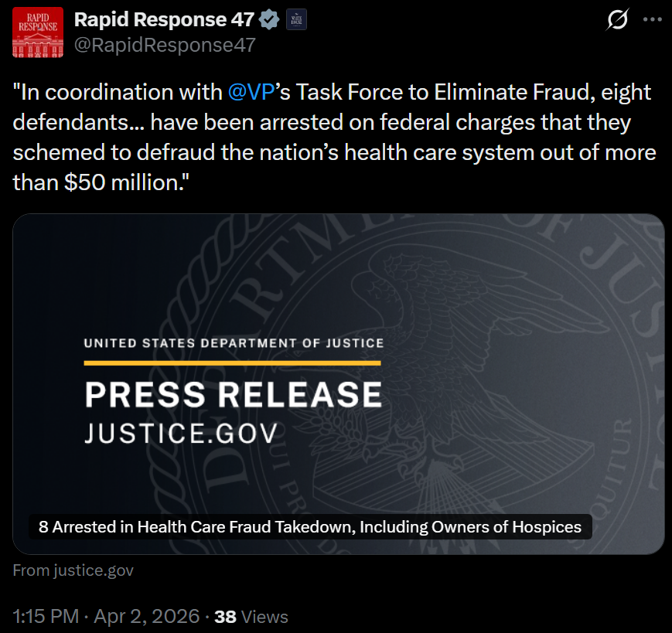Click the 'United States Department of Justice' caption

tap(233, 342)
